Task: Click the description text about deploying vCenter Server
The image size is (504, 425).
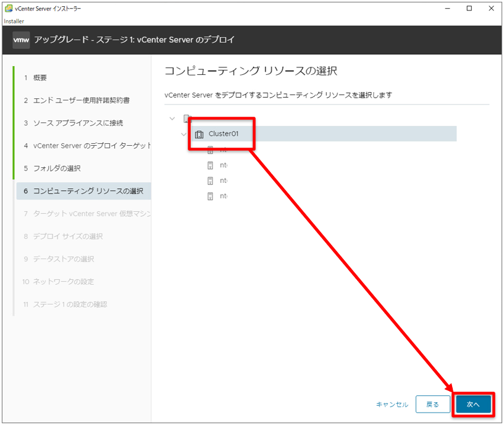Action: point(278,95)
